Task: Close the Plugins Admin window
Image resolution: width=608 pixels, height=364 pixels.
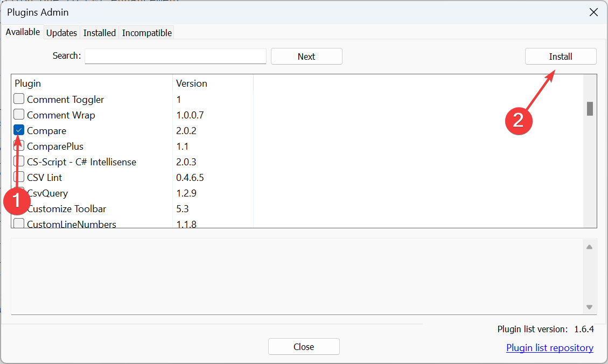Action: [593, 12]
